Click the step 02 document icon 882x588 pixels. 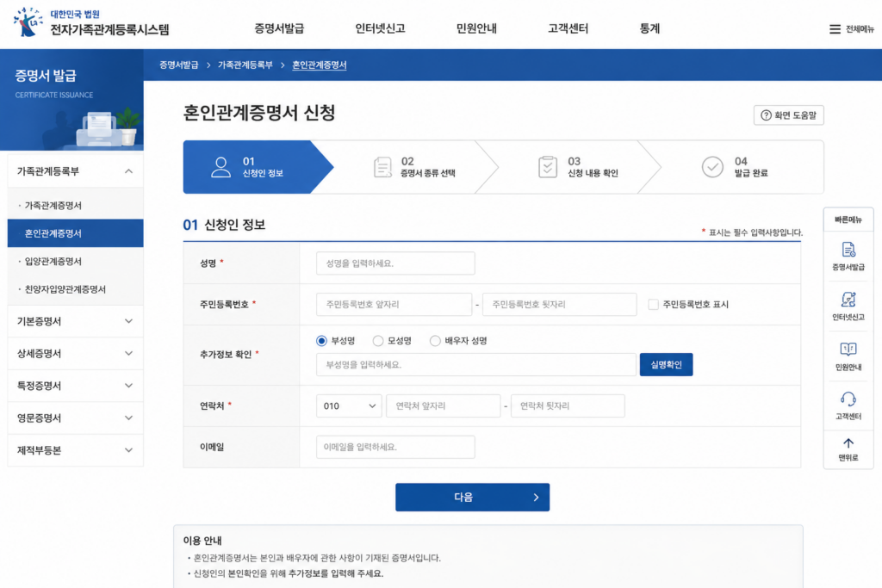[382, 167]
